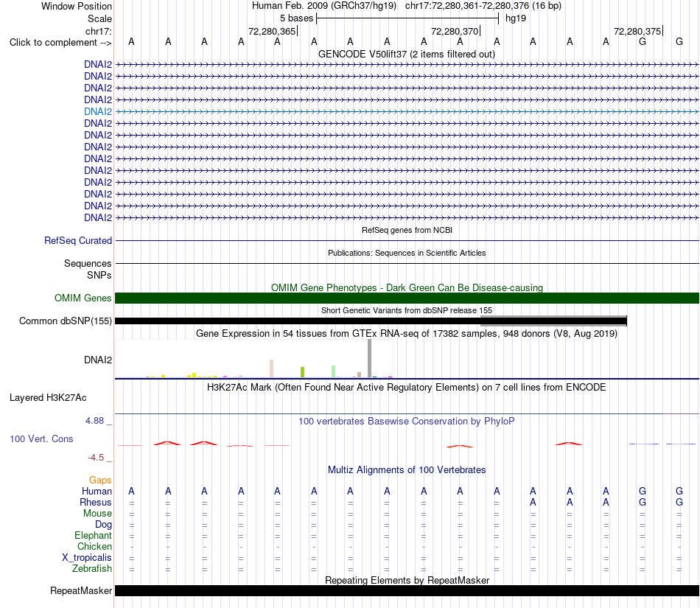Open the H3K27Ac Mark track title
The image size is (700, 608).
click(x=407, y=388)
